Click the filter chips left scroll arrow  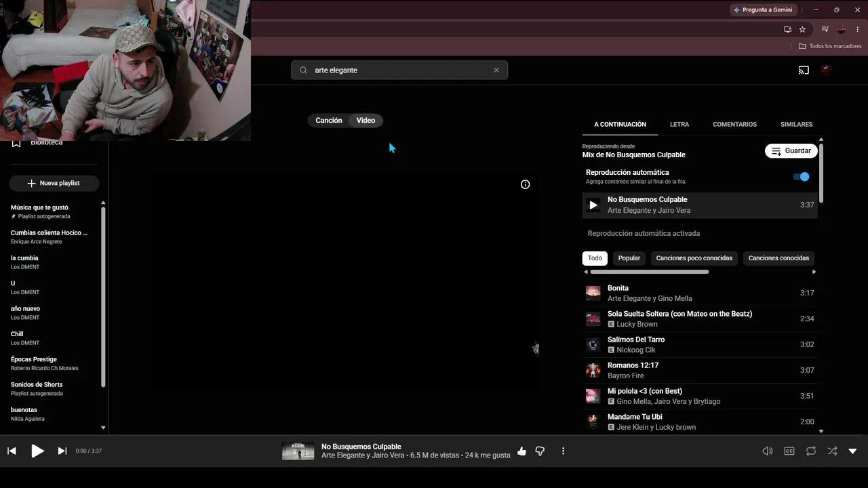click(586, 272)
